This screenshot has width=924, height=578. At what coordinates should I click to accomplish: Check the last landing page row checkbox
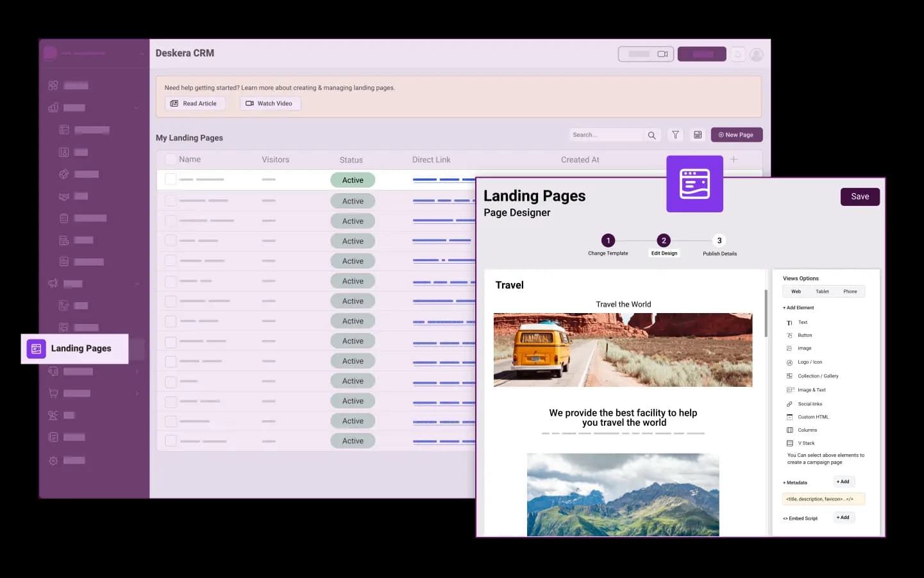171,441
